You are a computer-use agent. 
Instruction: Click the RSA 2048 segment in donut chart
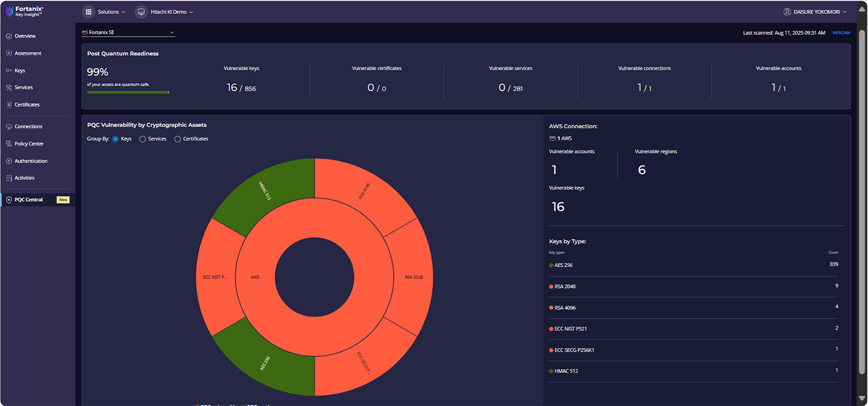coord(413,277)
